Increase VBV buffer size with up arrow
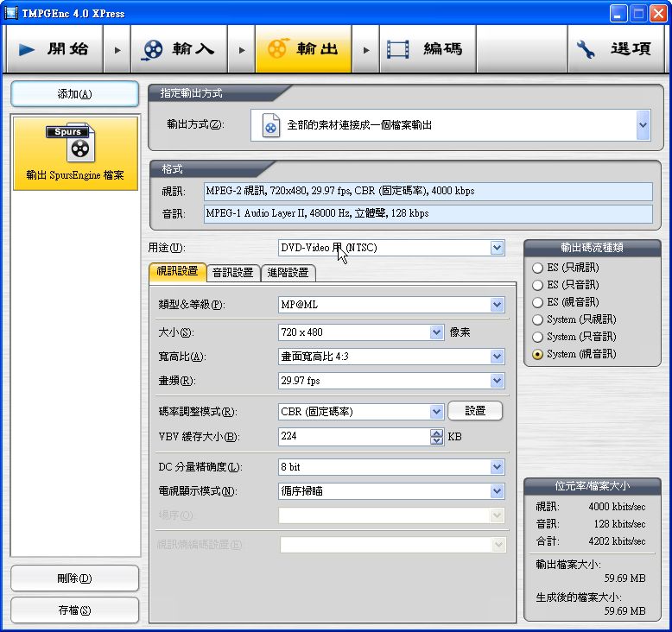 click(x=437, y=433)
